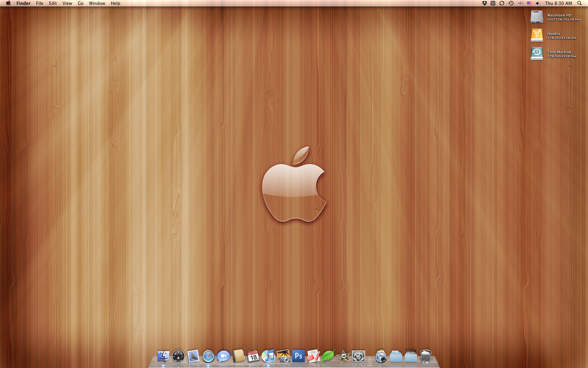Open the Finder application menu
588x368 pixels.
(24, 3)
